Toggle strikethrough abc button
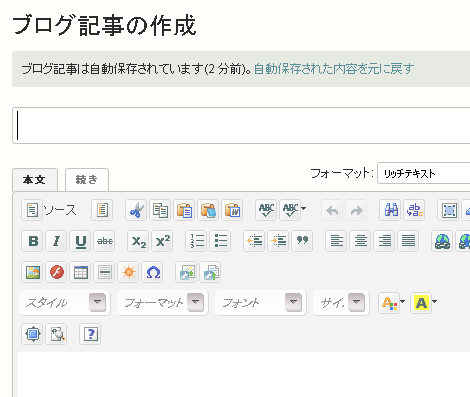470x397 pixels. [x=104, y=241]
